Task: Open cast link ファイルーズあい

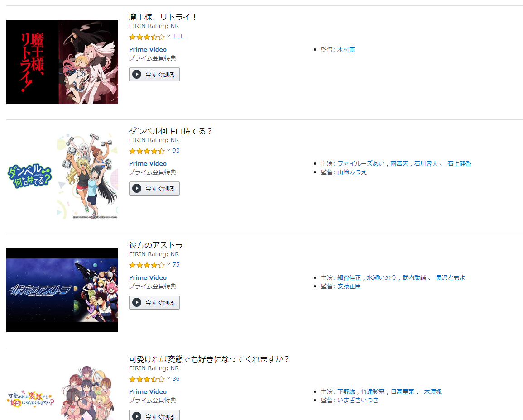Action: (361, 163)
